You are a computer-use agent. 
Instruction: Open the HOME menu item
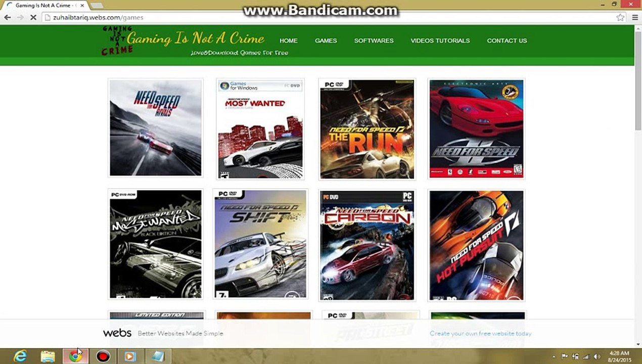click(289, 40)
